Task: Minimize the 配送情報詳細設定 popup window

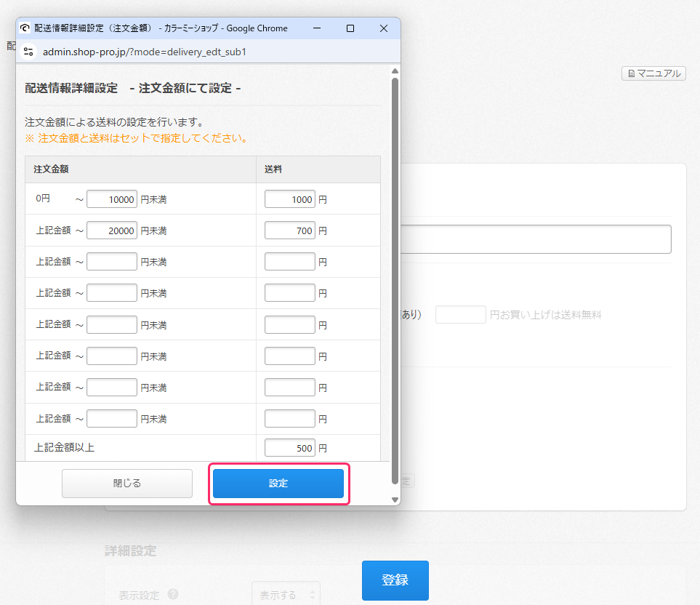Action: 317,28
